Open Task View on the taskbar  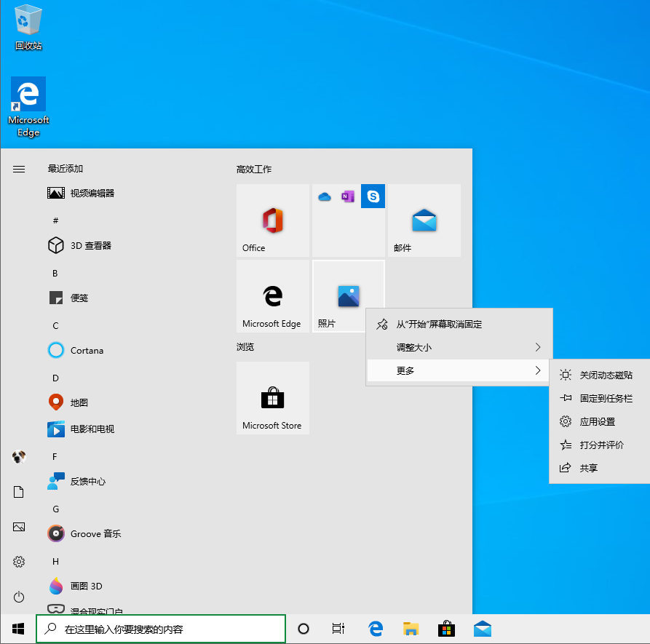pyautogui.click(x=338, y=629)
